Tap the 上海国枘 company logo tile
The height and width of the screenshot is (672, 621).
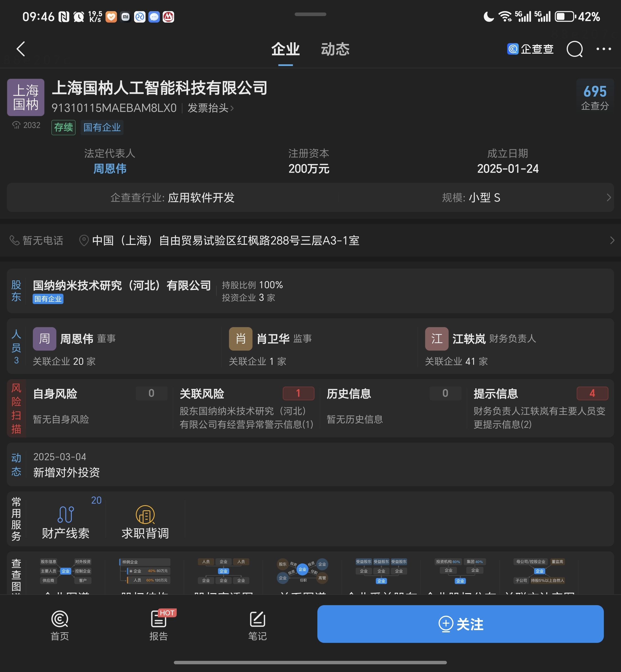25,97
